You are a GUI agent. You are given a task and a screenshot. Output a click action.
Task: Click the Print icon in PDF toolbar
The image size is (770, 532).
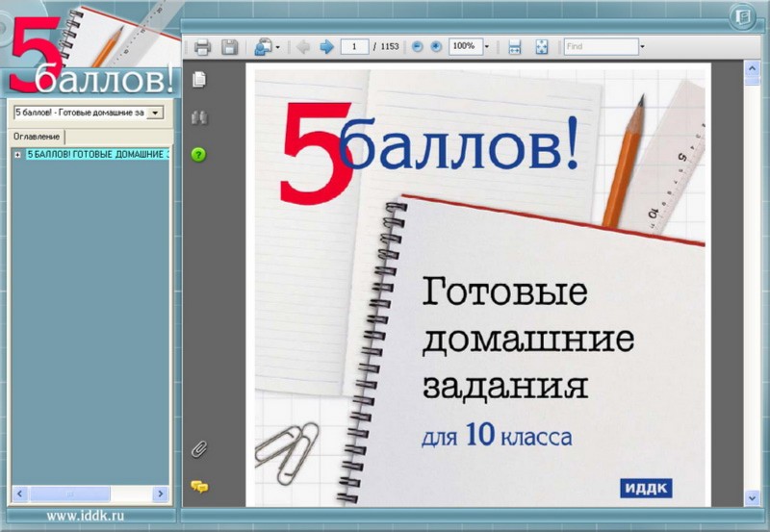click(x=202, y=47)
